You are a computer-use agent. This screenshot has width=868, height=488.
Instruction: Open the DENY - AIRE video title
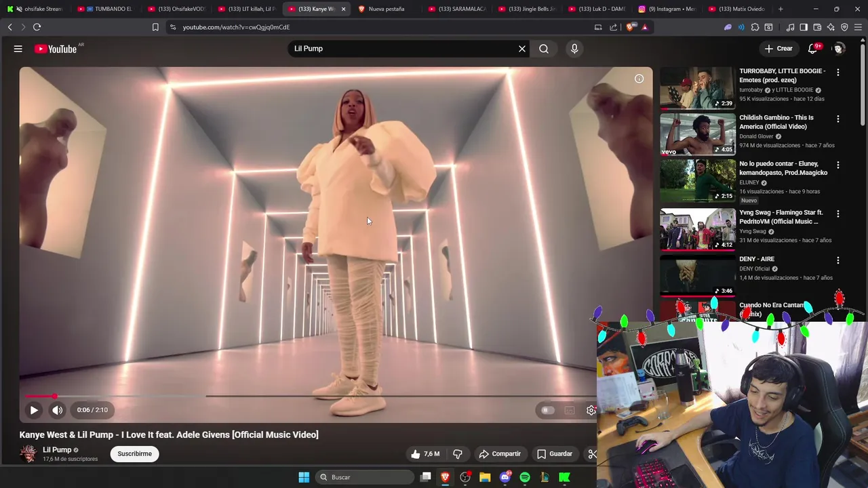[757, 259]
